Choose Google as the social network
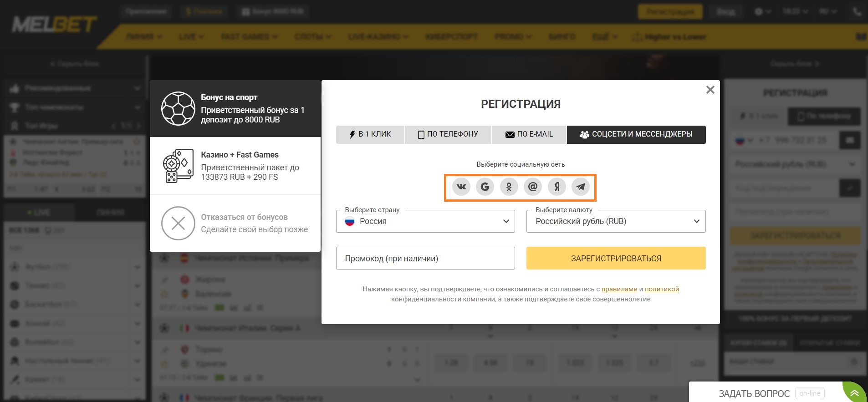The image size is (868, 402). (x=485, y=187)
